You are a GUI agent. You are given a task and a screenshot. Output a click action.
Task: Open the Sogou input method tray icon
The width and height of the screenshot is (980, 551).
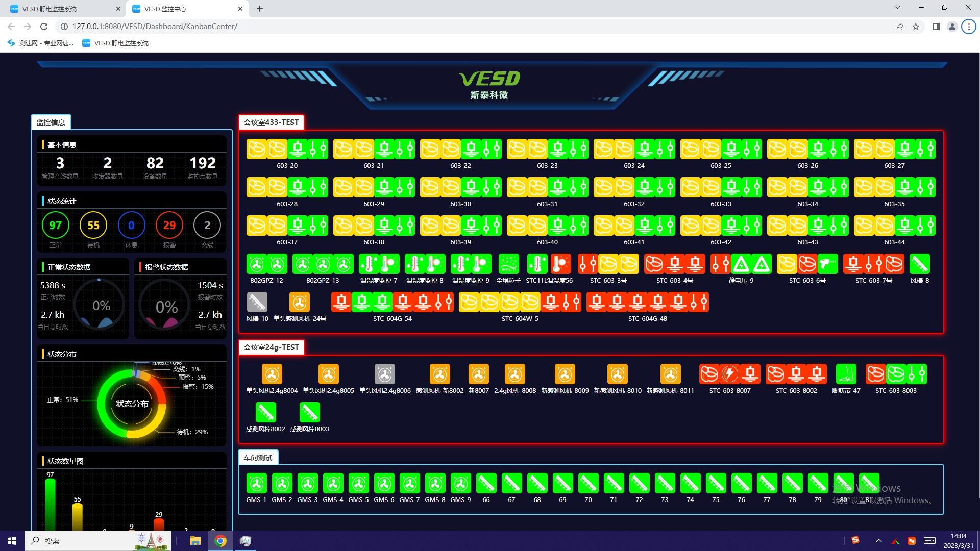coord(855,540)
